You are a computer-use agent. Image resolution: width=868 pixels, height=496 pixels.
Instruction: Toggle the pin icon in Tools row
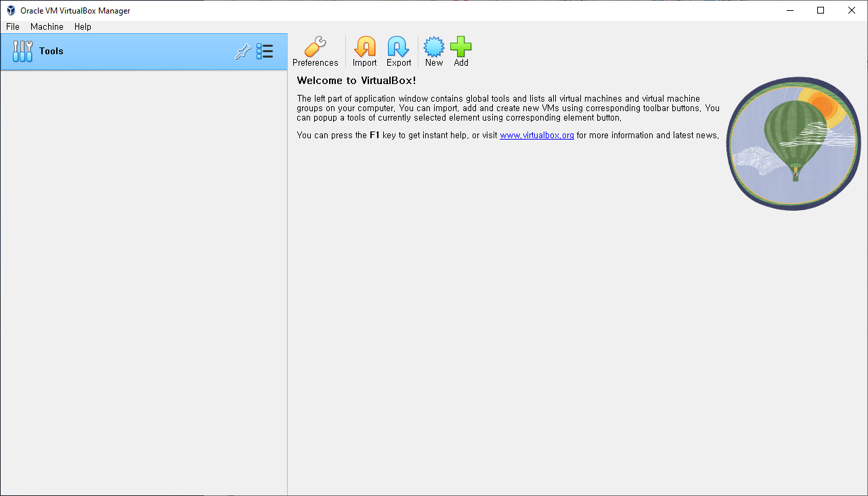click(x=242, y=51)
